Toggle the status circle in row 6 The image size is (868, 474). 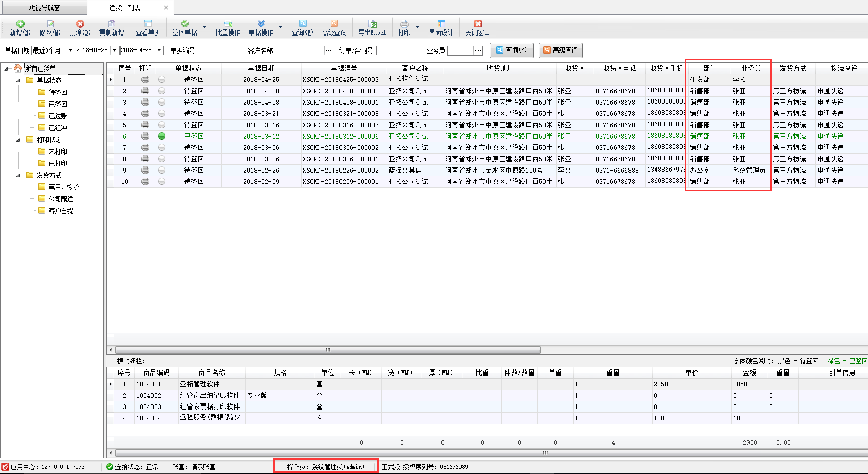162,136
